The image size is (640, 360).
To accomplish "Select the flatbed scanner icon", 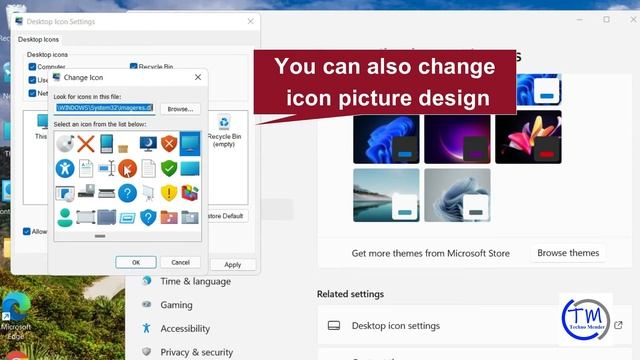I will click(107, 193).
